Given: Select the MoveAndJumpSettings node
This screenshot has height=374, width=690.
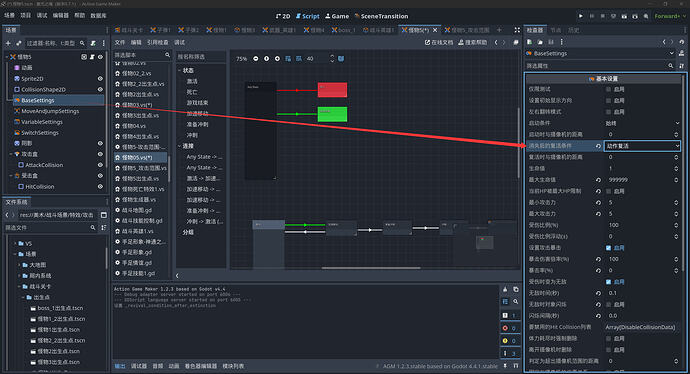Looking at the screenshot, I should coord(50,111).
